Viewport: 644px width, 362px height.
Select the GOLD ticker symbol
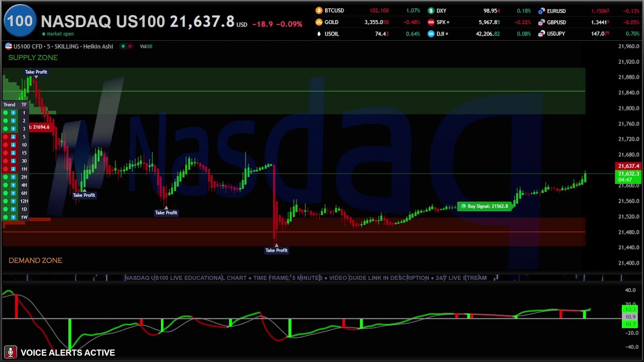(x=331, y=22)
